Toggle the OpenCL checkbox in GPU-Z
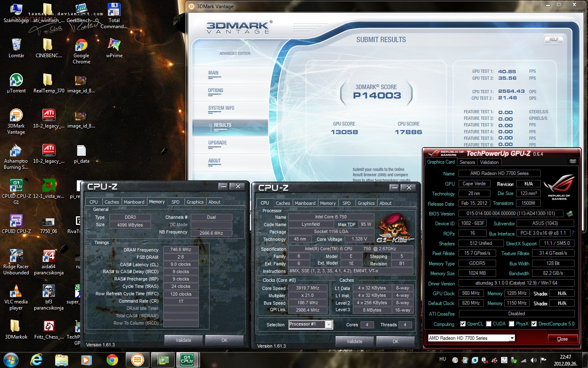This screenshot has height=368, width=588. point(463,324)
